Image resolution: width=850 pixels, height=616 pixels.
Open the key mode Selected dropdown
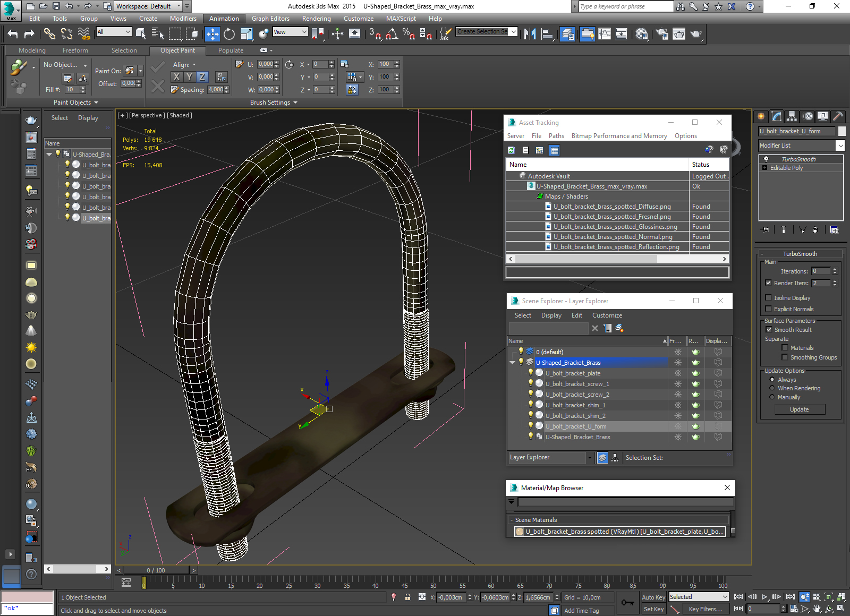(x=698, y=597)
